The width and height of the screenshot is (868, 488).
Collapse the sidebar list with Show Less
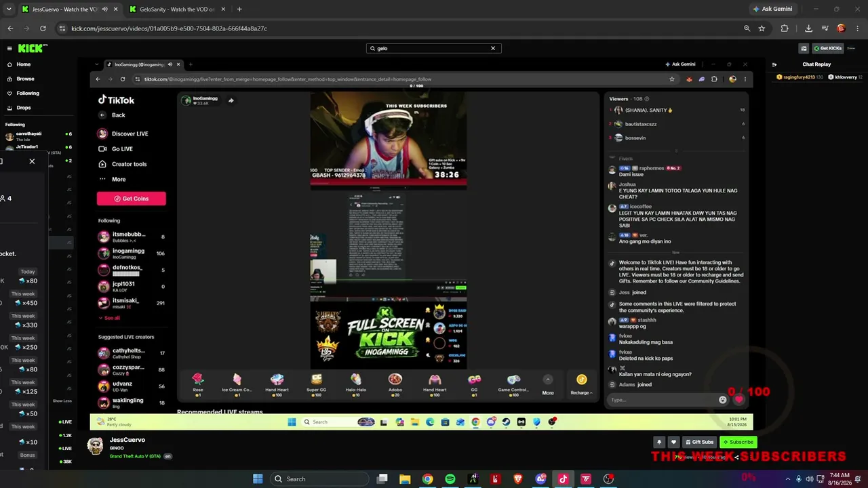pos(62,401)
